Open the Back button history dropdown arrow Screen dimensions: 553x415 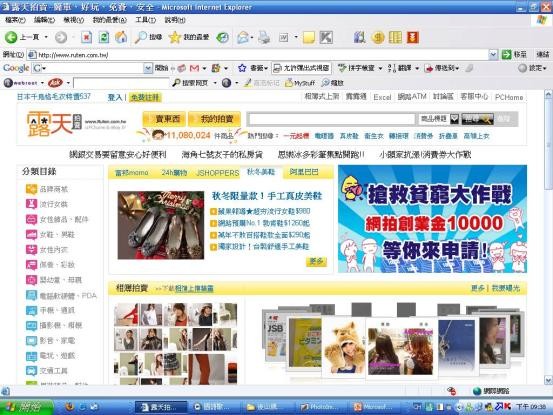click(46, 37)
